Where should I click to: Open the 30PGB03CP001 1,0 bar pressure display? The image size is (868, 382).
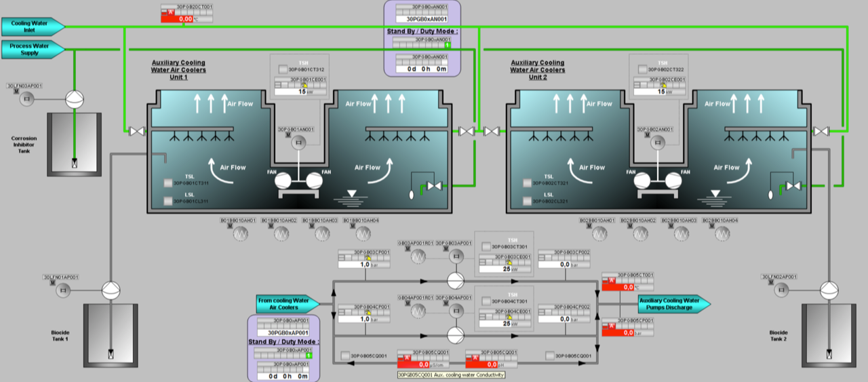pos(364,259)
